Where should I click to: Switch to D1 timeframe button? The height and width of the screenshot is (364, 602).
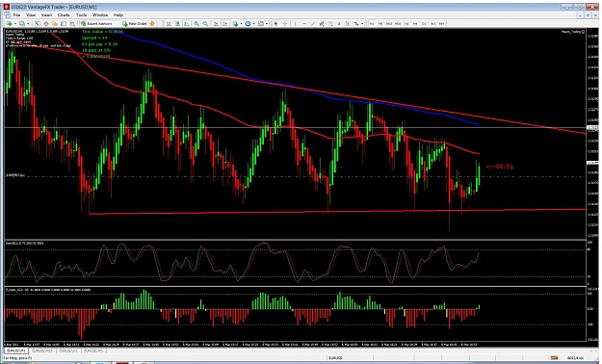point(424,23)
